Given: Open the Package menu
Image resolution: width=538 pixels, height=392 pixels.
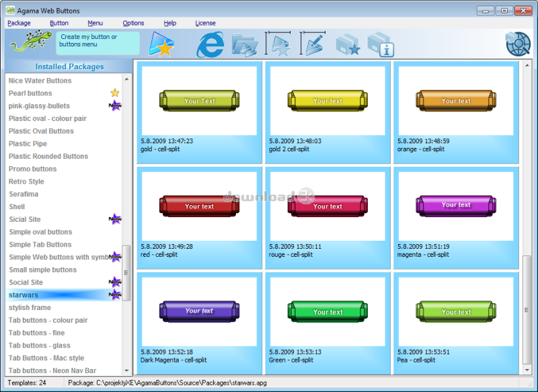Looking at the screenshot, I should click(x=19, y=23).
